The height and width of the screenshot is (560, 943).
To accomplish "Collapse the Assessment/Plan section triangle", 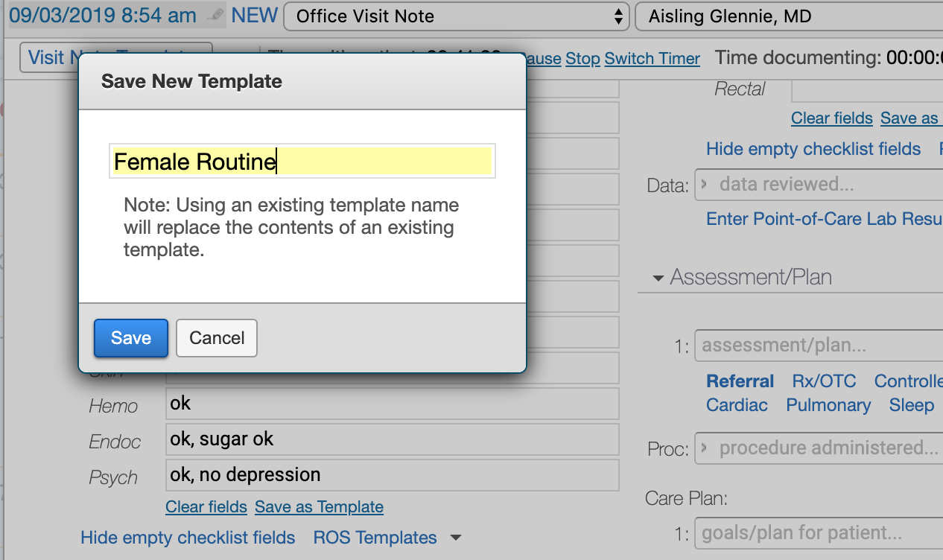I will [658, 277].
